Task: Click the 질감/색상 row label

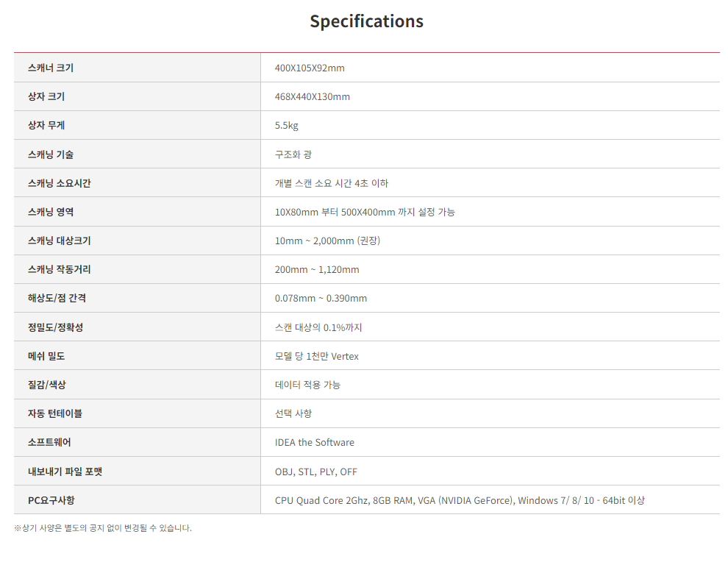Action: tap(47, 385)
